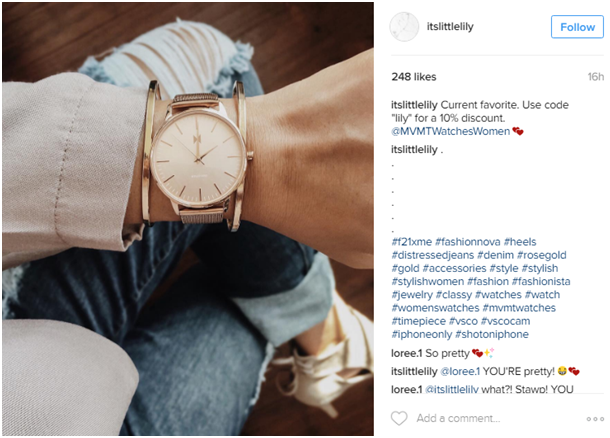The width and height of the screenshot is (610, 438).
Task: Open the itslittlelily username in the header
Action: tap(450, 26)
